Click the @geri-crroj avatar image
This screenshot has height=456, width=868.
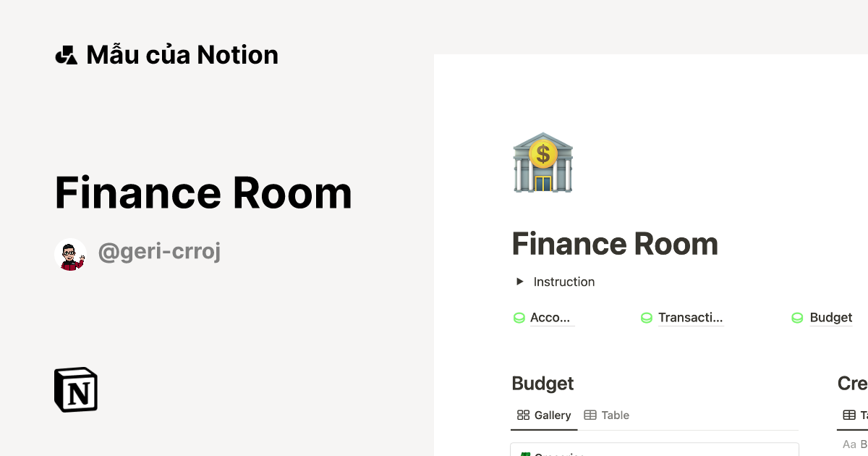pyautogui.click(x=70, y=253)
